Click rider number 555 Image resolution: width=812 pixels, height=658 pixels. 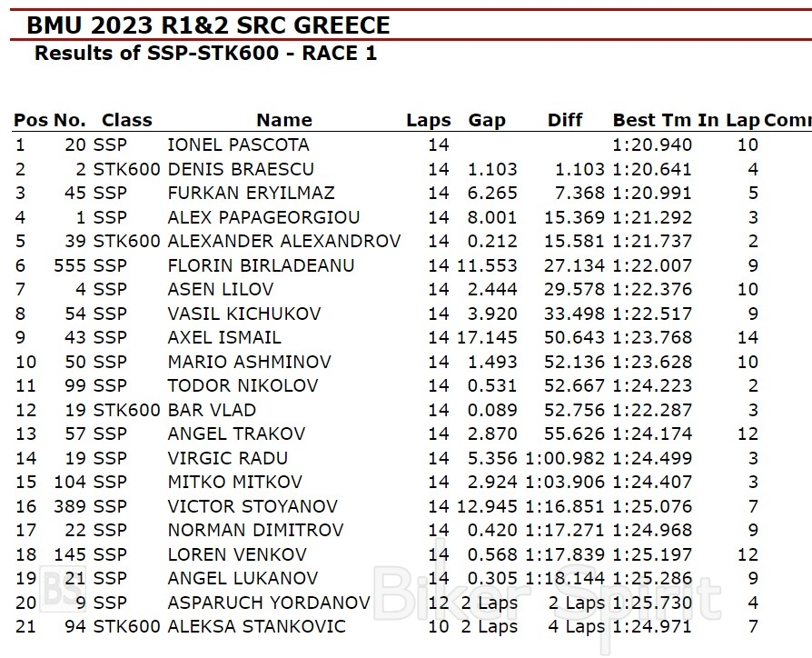(70, 265)
